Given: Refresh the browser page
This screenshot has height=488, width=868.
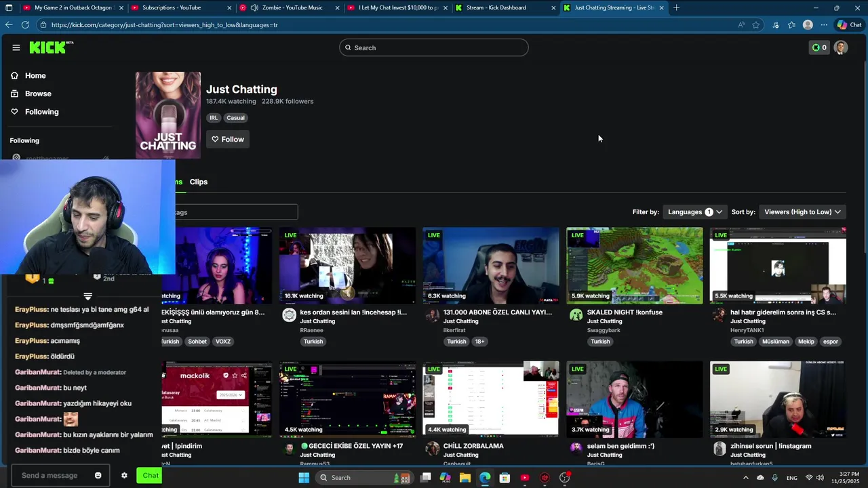Looking at the screenshot, I should [x=25, y=24].
